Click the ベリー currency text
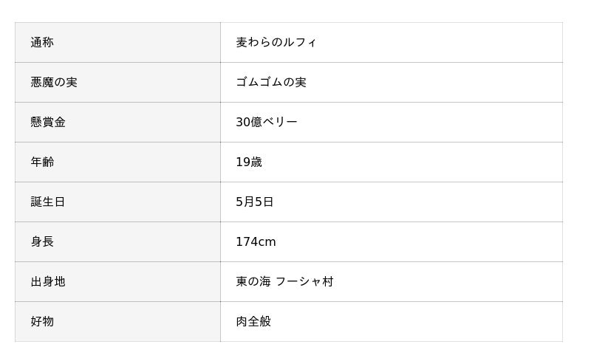The image size is (591, 364). 280,123
